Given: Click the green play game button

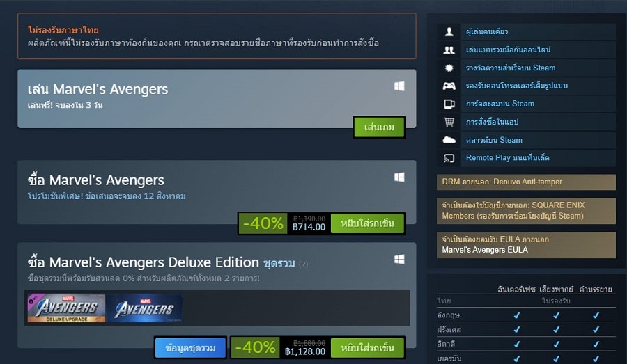Looking at the screenshot, I should pyautogui.click(x=379, y=127).
